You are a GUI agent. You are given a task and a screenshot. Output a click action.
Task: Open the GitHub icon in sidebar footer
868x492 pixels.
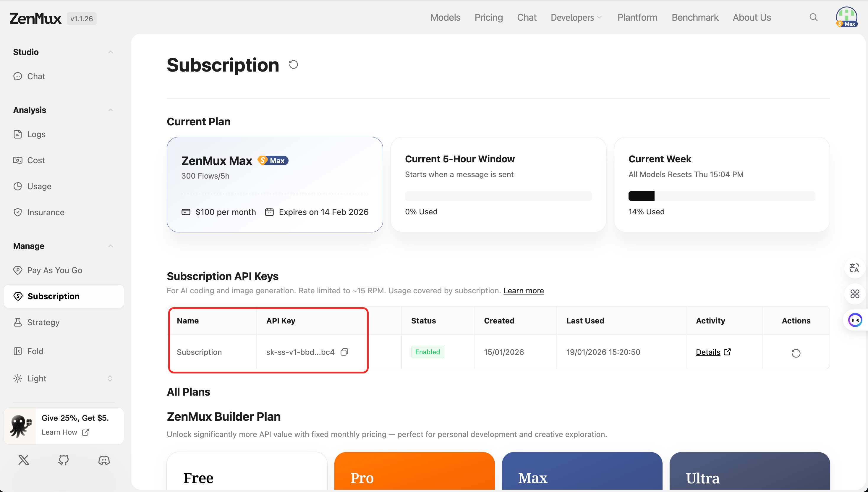tap(64, 460)
